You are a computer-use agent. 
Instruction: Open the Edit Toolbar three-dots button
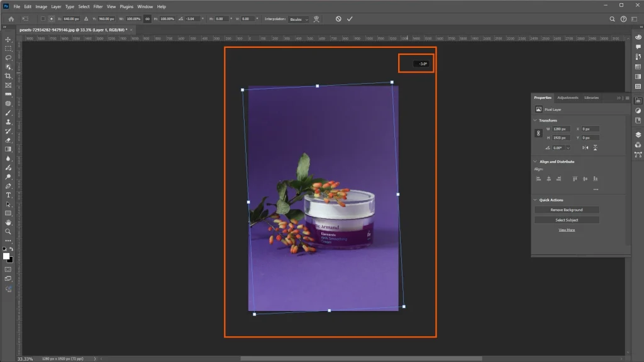point(8,240)
